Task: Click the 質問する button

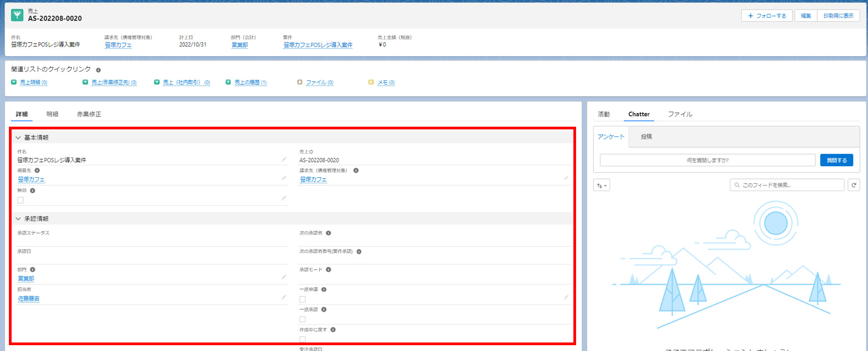Action: pos(837,160)
